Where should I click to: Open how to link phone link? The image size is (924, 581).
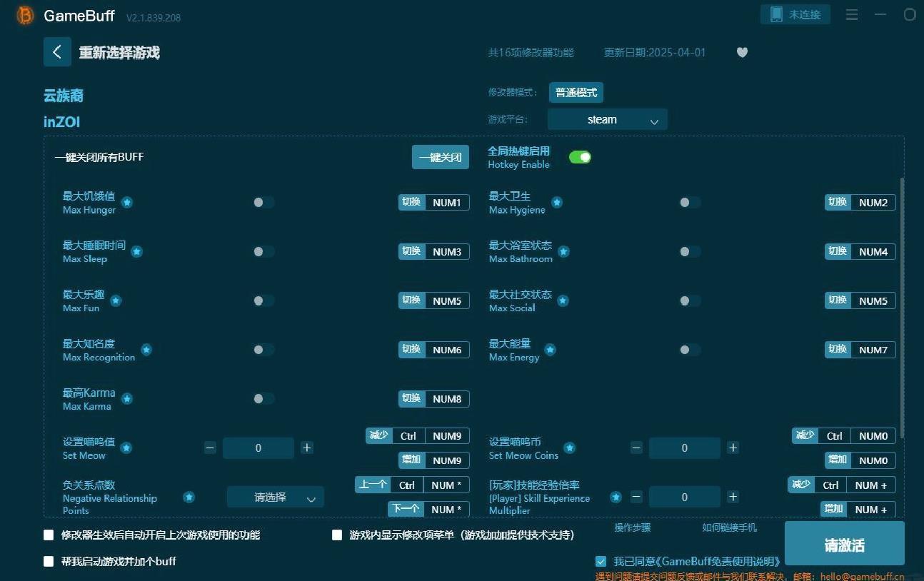tap(729, 527)
